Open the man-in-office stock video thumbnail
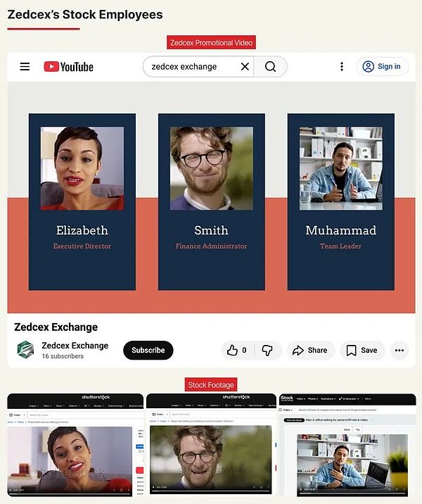Viewport: 422px width, 504px height. point(352,465)
